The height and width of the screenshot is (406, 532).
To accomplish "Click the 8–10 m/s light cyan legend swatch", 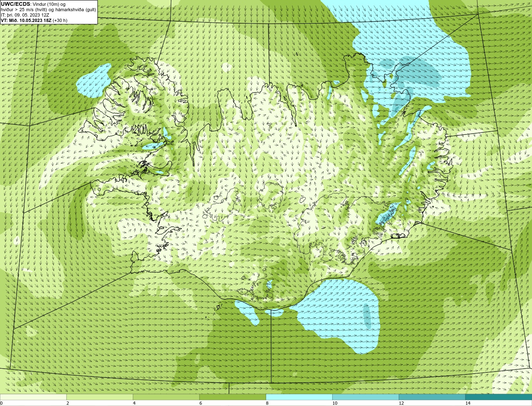I will [299, 397].
